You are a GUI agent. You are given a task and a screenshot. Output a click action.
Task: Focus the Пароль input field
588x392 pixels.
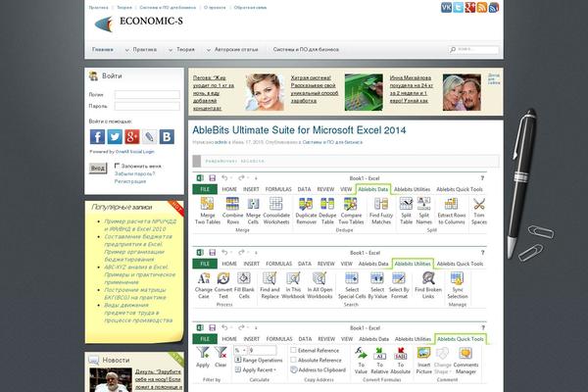coord(147,106)
